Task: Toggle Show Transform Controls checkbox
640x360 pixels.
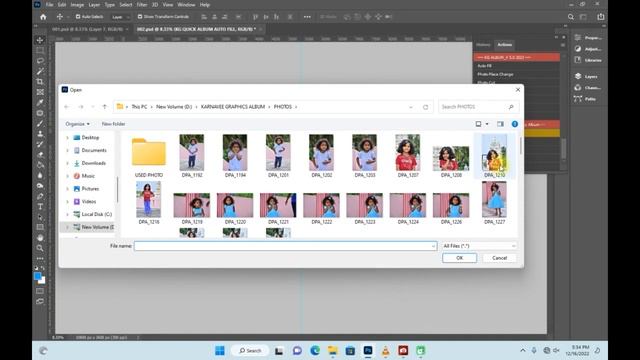Action: point(140,17)
